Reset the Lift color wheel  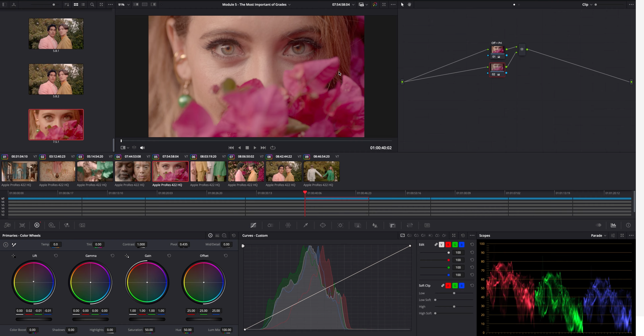tap(56, 256)
